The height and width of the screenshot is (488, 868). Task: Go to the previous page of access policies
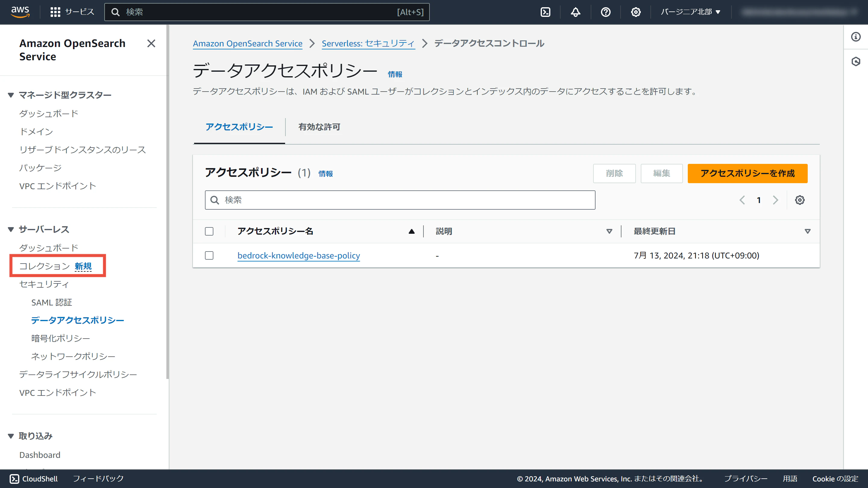[742, 200]
